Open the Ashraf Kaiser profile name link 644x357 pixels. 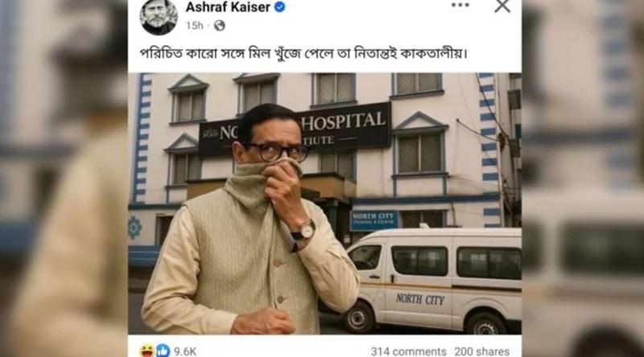(x=228, y=7)
